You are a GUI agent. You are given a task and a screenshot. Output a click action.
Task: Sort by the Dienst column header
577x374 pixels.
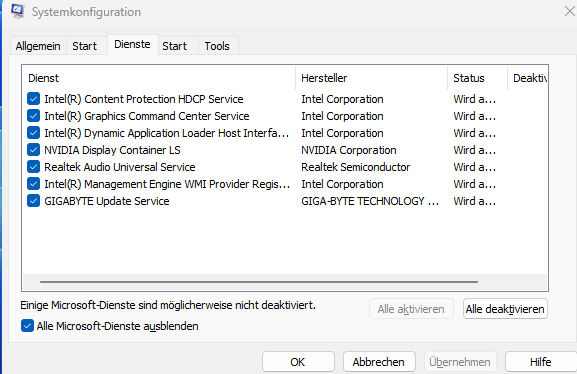(x=159, y=78)
